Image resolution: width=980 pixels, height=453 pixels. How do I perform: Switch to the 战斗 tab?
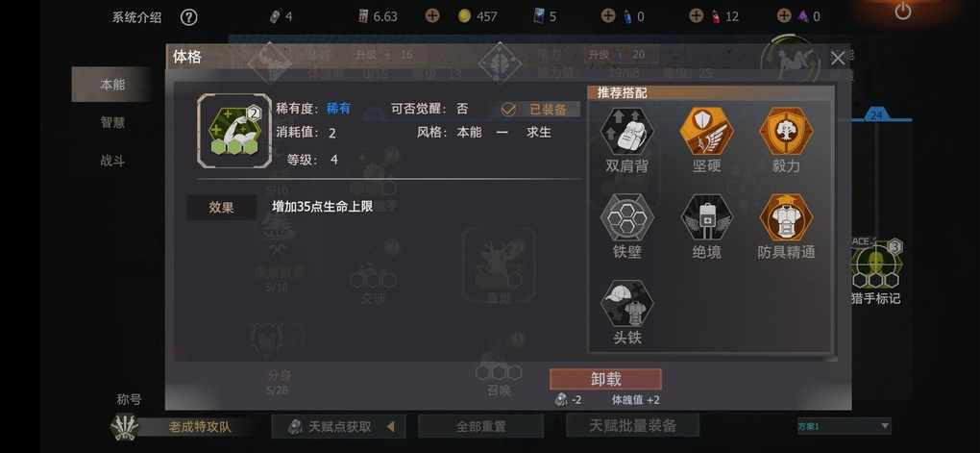point(111,161)
